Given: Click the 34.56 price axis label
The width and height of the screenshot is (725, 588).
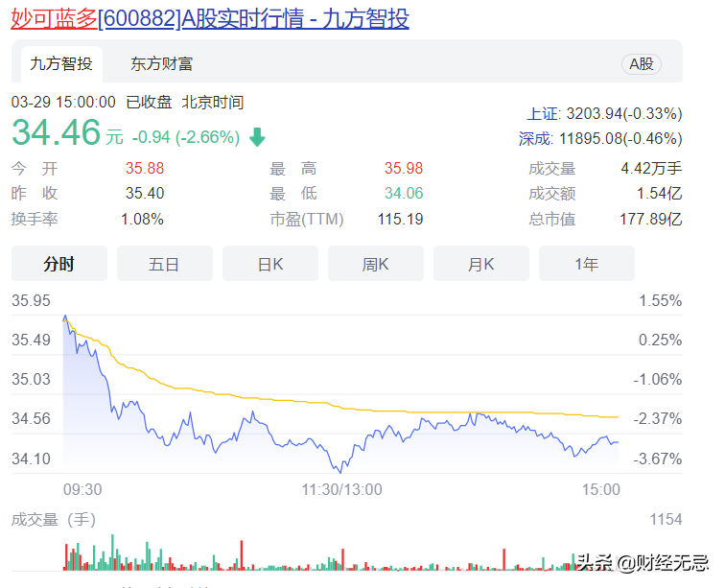Looking at the screenshot, I should pyautogui.click(x=31, y=418).
